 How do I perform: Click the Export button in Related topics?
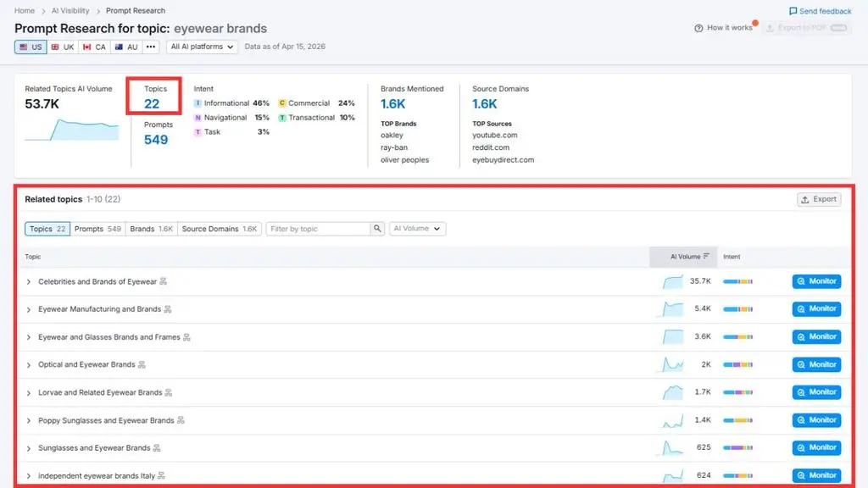[819, 199]
